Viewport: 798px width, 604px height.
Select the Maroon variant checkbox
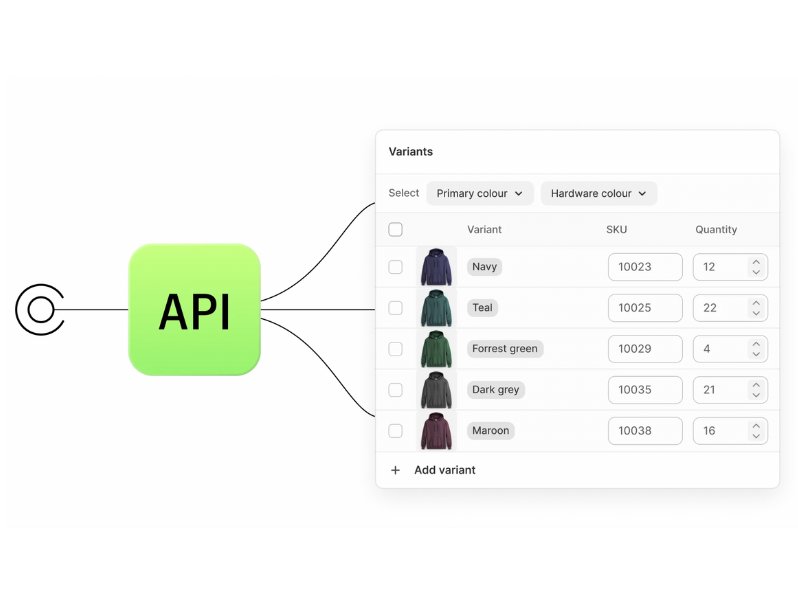pyautogui.click(x=395, y=431)
